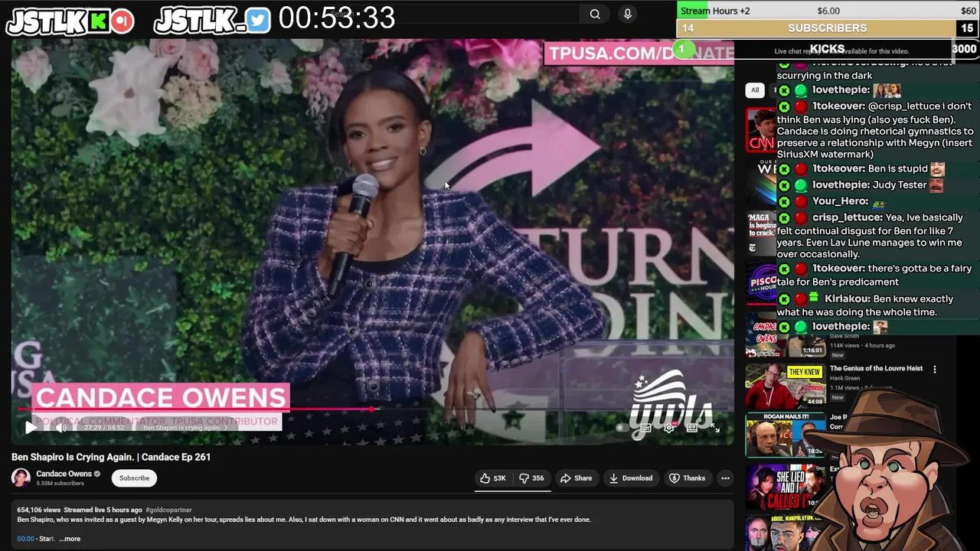The height and width of the screenshot is (551, 980).
Task: Seek on the video progress bar
Action: (x=372, y=409)
